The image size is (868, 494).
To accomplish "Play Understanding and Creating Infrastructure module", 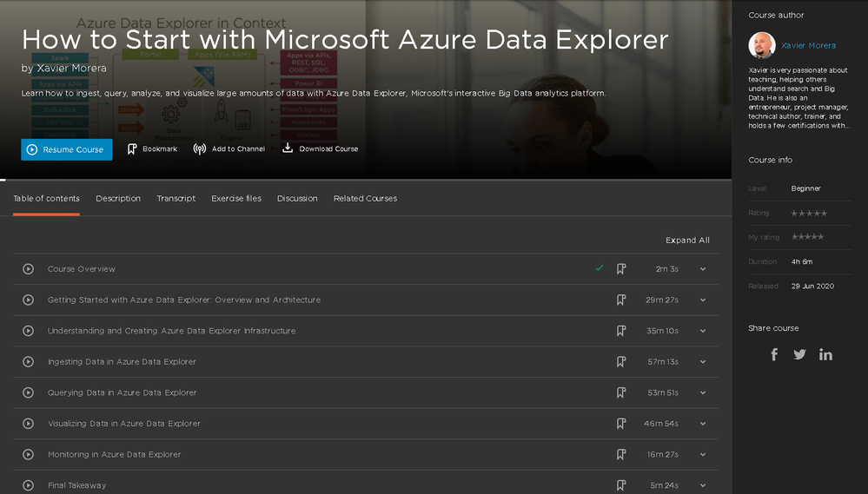I will [x=28, y=331].
